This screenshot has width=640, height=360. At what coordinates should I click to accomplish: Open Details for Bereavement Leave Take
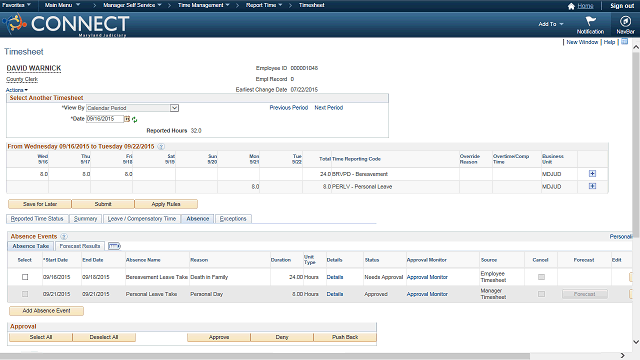click(335, 277)
